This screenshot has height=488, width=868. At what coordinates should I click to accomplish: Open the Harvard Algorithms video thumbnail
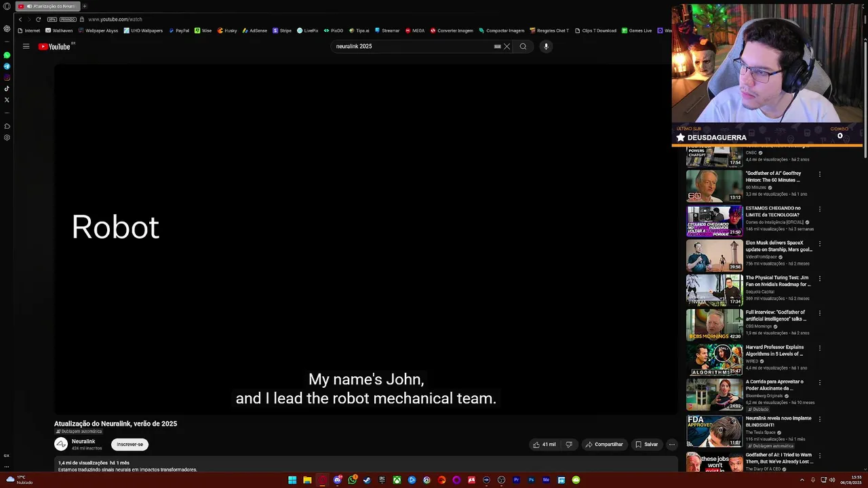click(714, 359)
